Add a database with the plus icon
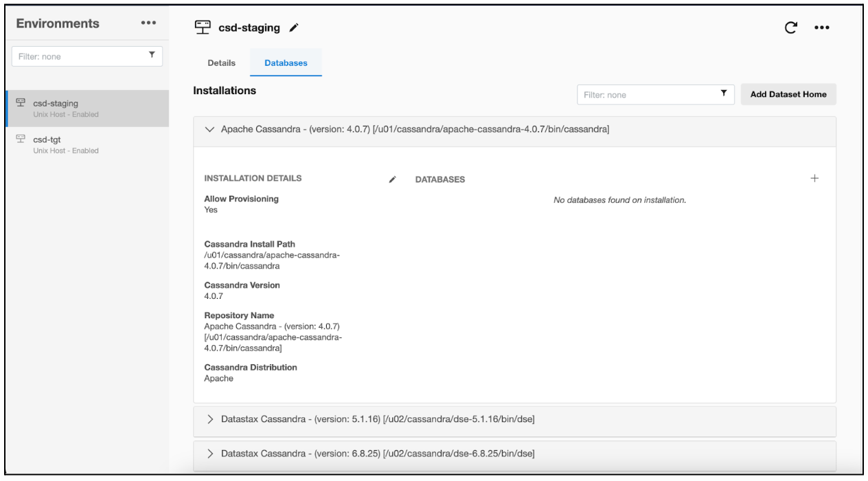Image resolution: width=868 pixels, height=481 pixels. click(x=814, y=178)
